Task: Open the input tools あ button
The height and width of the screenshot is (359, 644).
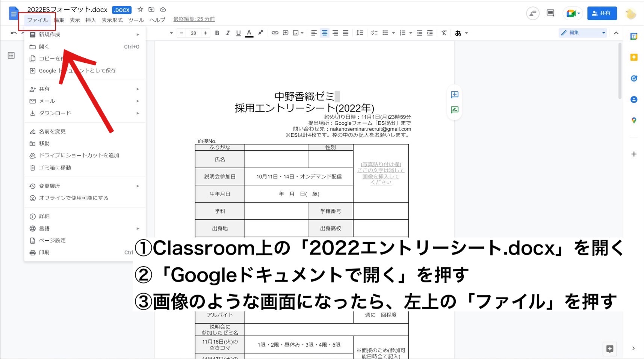Action: point(458,33)
